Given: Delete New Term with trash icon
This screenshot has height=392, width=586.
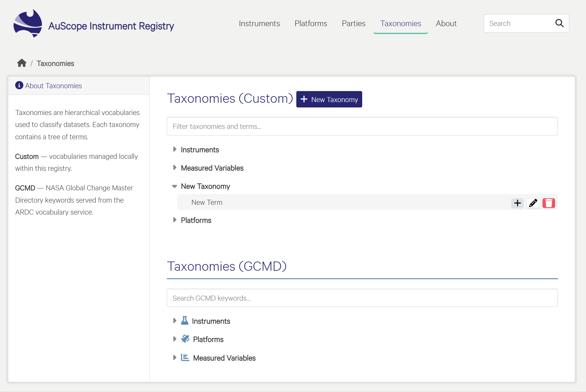Looking at the screenshot, I should click(x=549, y=203).
